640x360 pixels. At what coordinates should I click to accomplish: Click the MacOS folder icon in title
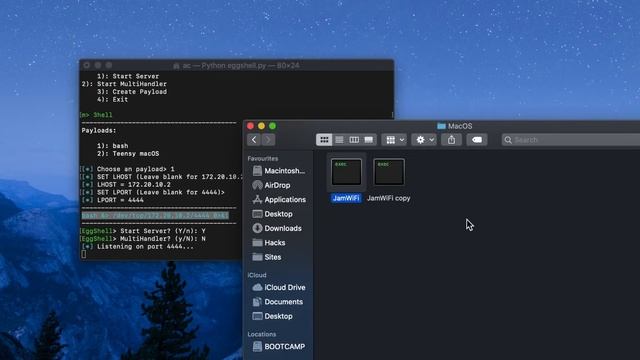[x=441, y=126]
